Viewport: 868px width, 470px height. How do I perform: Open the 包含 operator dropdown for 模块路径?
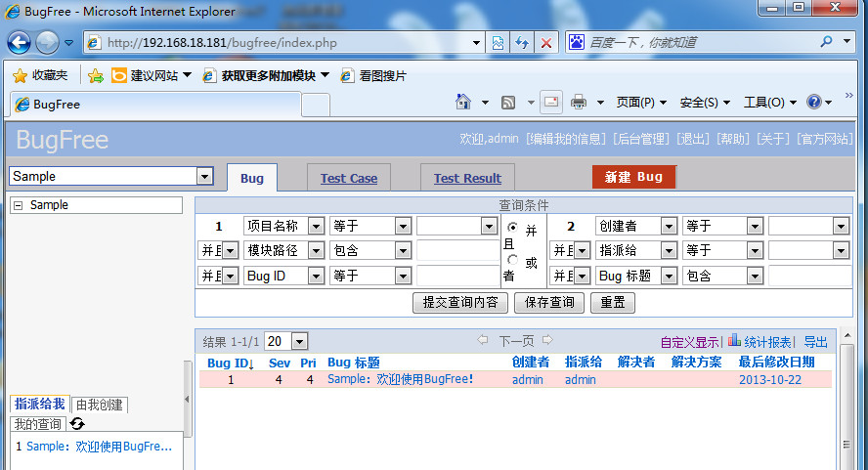click(403, 251)
